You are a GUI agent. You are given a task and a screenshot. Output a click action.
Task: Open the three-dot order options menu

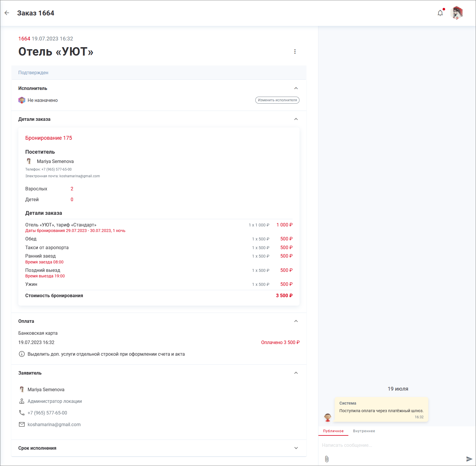pos(295,52)
